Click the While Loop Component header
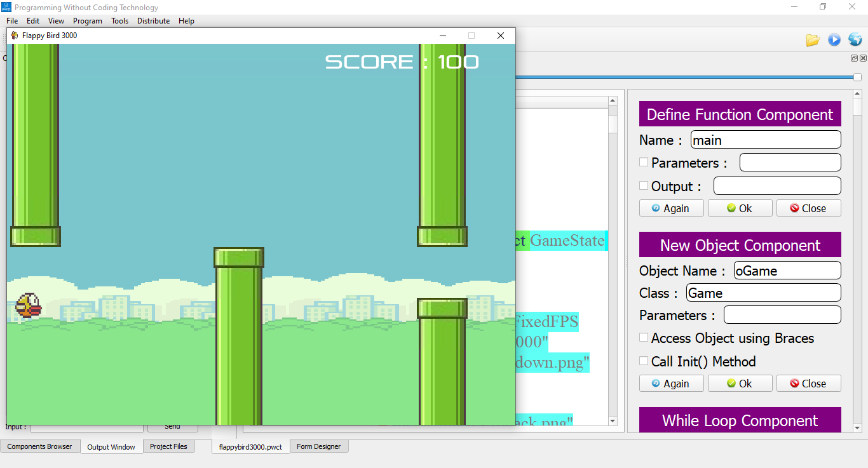This screenshot has height=468, width=868. tap(740, 420)
